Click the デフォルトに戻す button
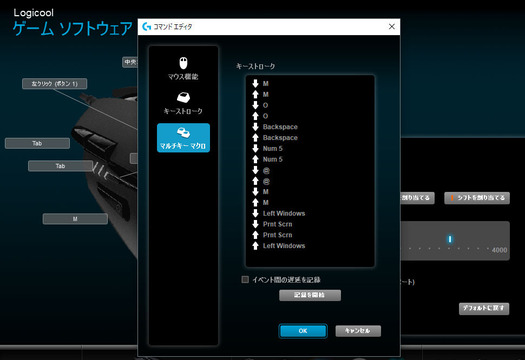This screenshot has height=360, width=525. click(484, 308)
